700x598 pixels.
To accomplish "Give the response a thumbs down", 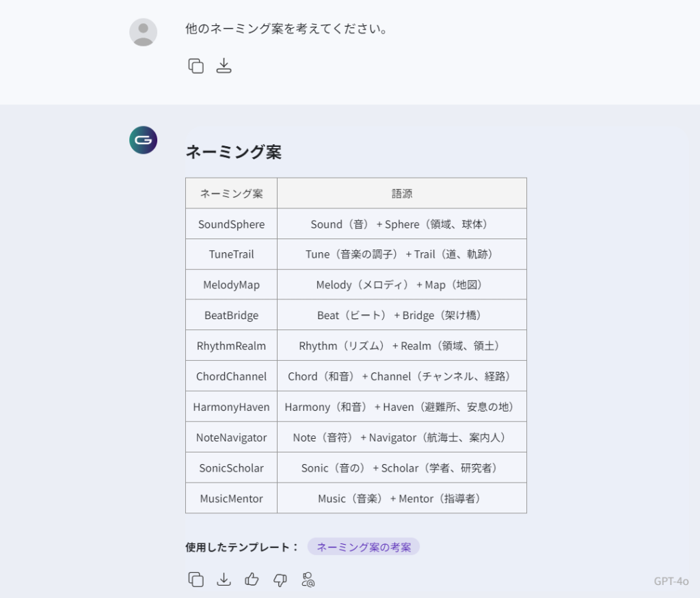I will point(280,580).
